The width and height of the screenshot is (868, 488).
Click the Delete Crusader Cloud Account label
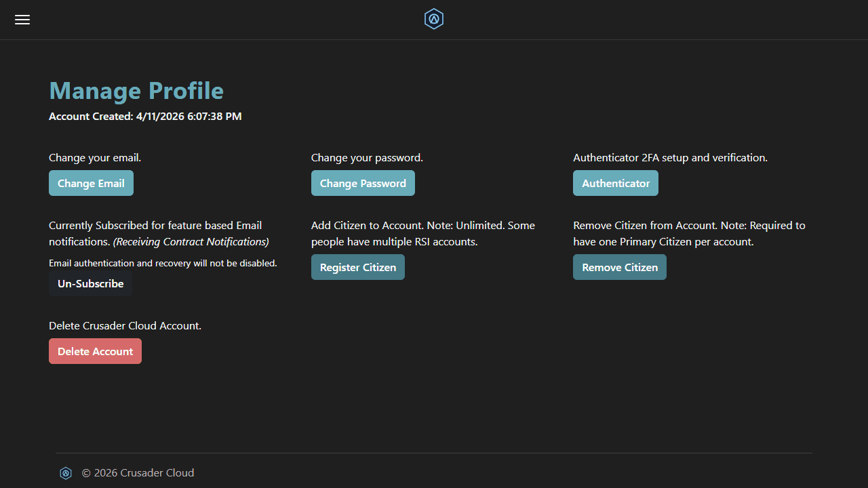125,325
